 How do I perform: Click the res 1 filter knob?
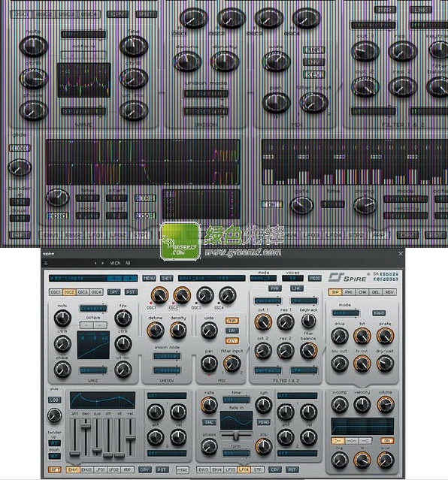pyautogui.click(x=286, y=322)
